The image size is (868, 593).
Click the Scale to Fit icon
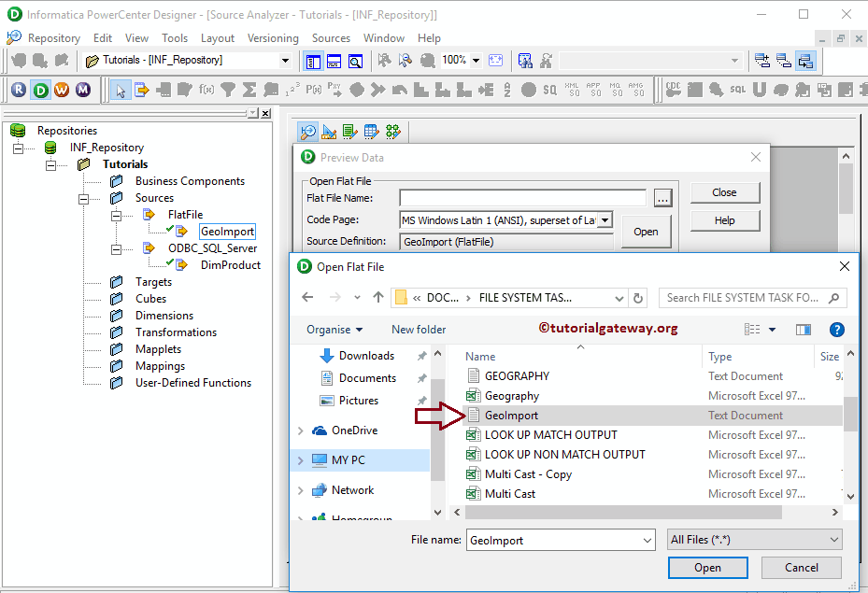coord(496,61)
